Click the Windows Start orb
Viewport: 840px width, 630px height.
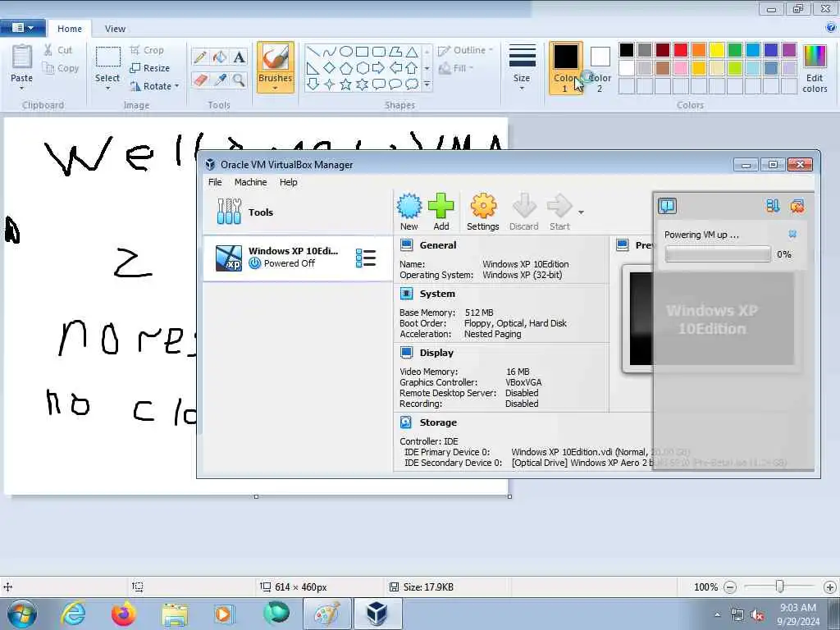22,614
